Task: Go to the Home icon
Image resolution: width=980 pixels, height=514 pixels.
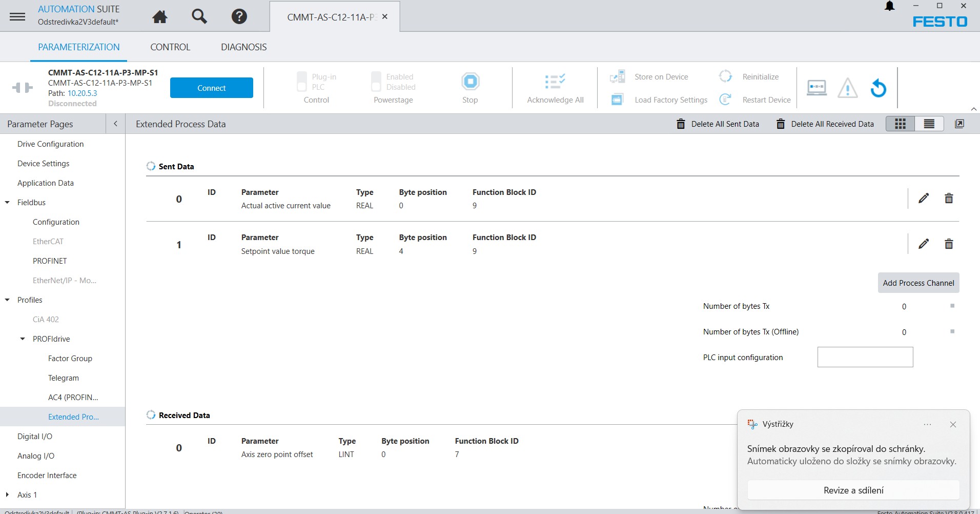Action: coord(160,17)
